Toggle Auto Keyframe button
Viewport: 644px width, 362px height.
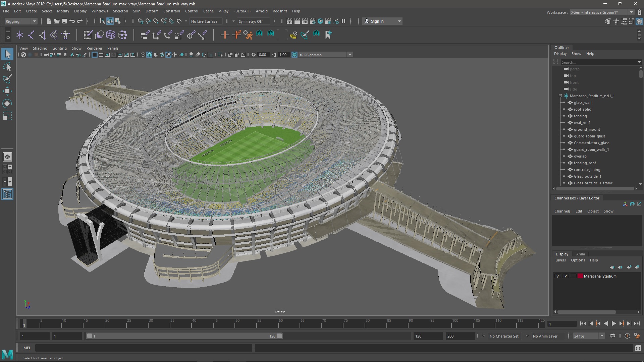[627, 336]
